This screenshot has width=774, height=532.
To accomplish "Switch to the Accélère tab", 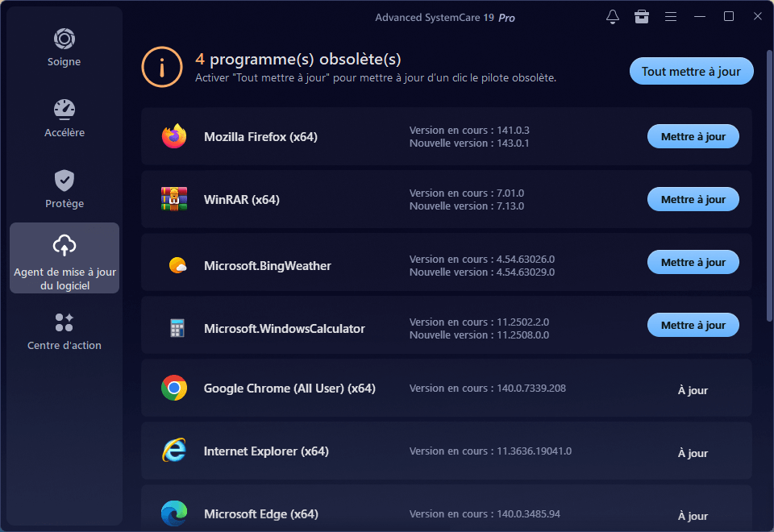I will tap(64, 118).
